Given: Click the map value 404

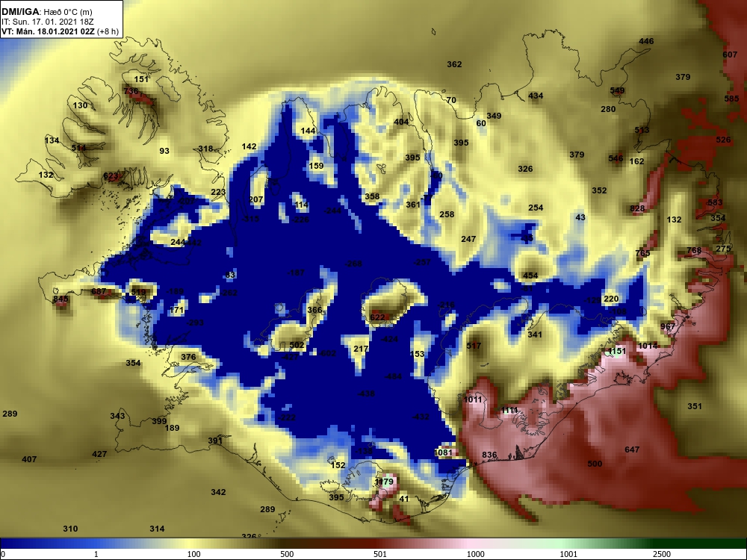Looking at the screenshot, I should pos(401,122).
